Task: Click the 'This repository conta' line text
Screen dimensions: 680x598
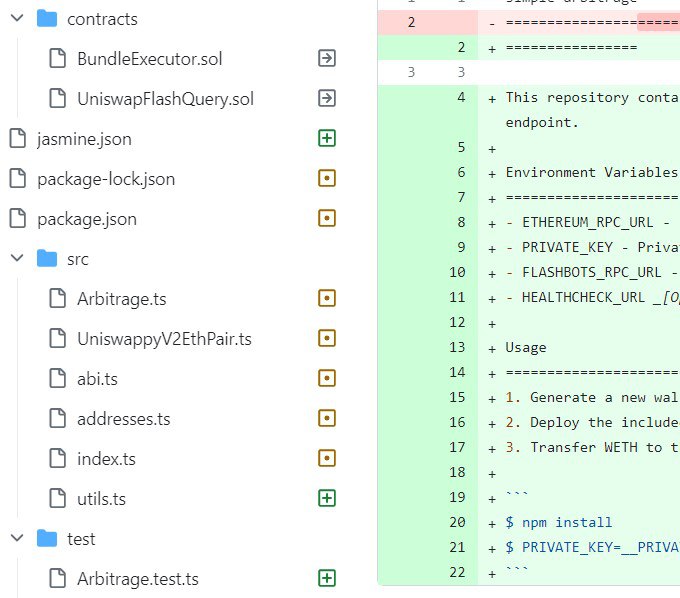Action: [592, 98]
